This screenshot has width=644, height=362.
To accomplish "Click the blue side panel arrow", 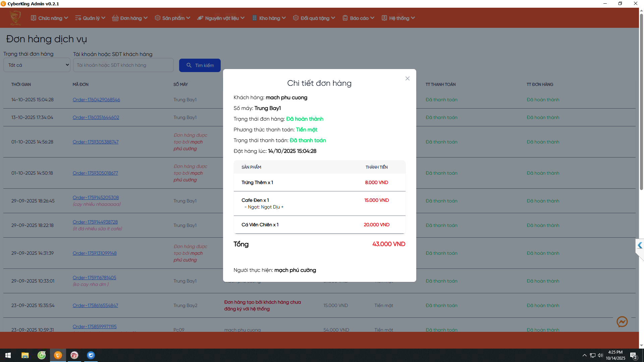I will tap(640, 245).
